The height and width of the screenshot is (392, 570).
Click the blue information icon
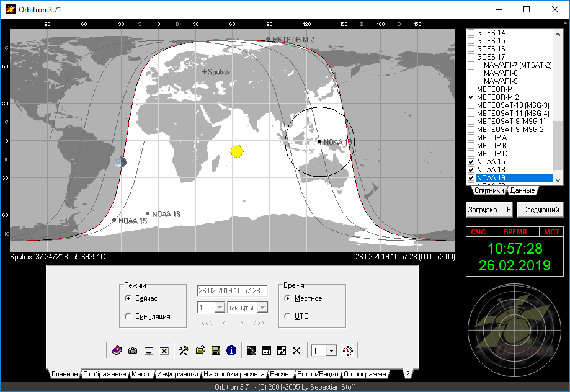pyautogui.click(x=231, y=350)
